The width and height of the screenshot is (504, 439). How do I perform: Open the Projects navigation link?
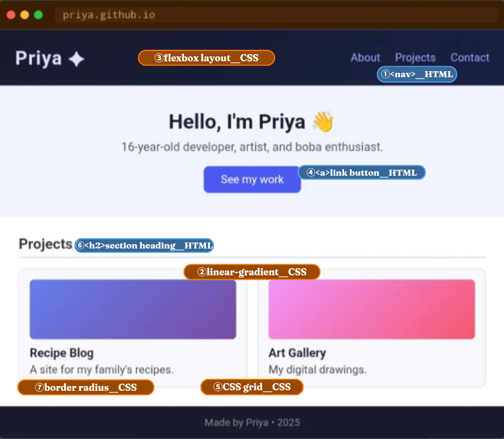415,57
